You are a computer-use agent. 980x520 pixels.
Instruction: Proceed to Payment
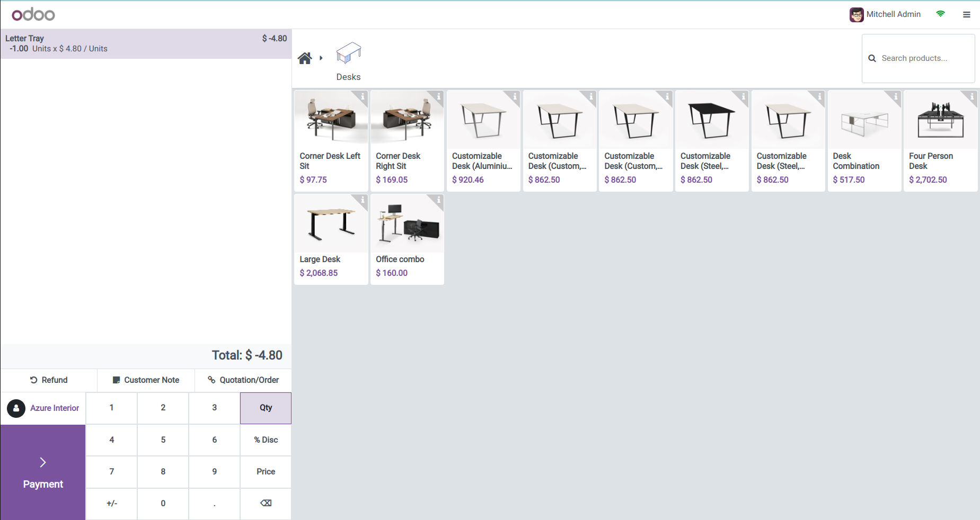coord(43,472)
